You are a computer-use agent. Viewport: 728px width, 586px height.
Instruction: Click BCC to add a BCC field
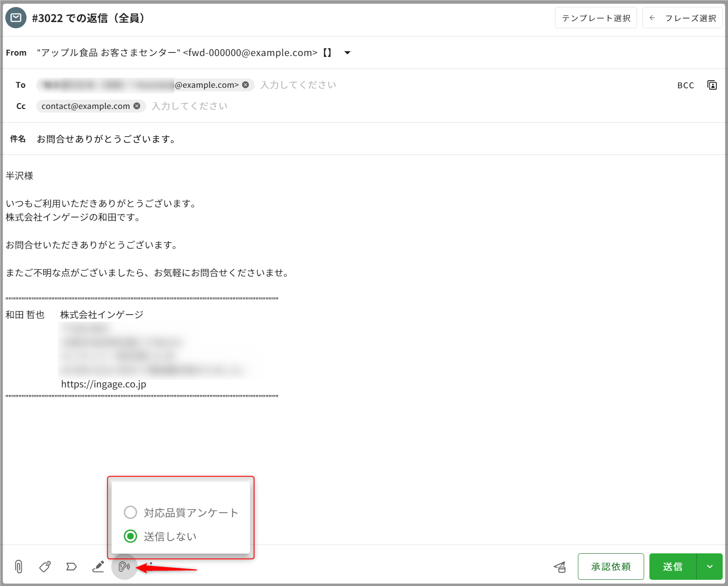685,85
